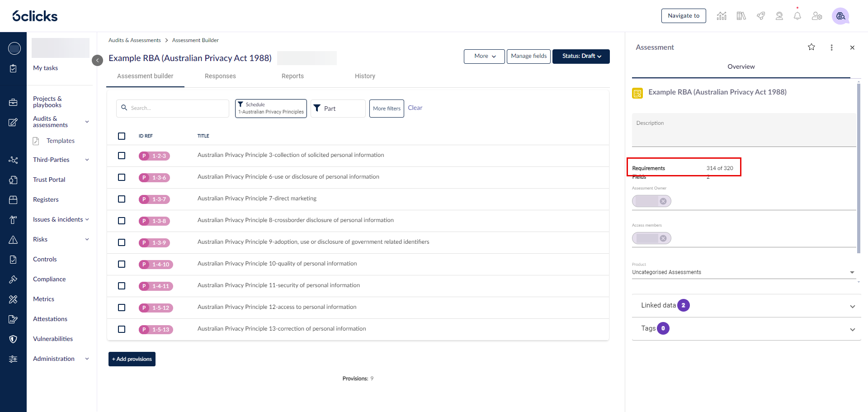Open the notifications bell
868x412 pixels.
pyautogui.click(x=797, y=16)
